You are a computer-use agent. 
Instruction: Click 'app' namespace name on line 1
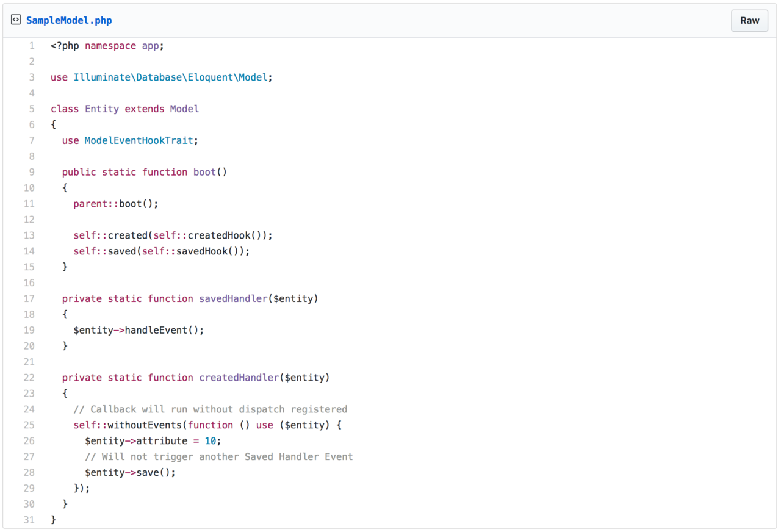pos(151,46)
